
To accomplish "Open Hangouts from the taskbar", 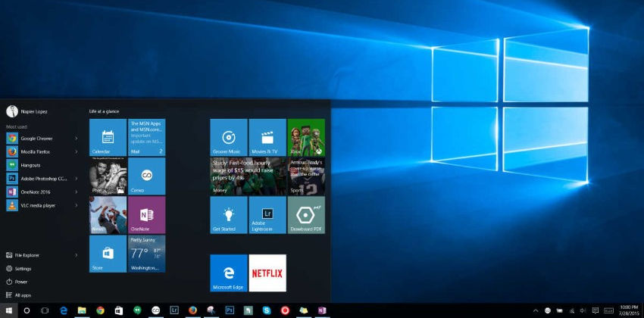I will 137,310.
